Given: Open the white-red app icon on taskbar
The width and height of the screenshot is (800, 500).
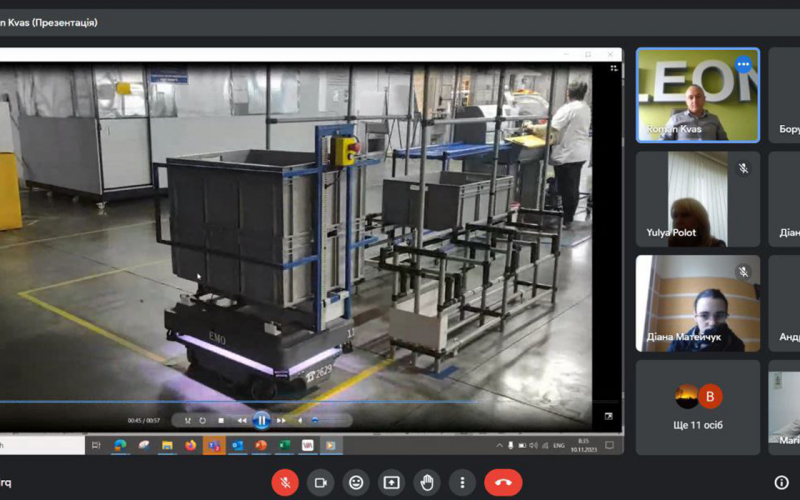Looking at the screenshot, I should click(308, 445).
